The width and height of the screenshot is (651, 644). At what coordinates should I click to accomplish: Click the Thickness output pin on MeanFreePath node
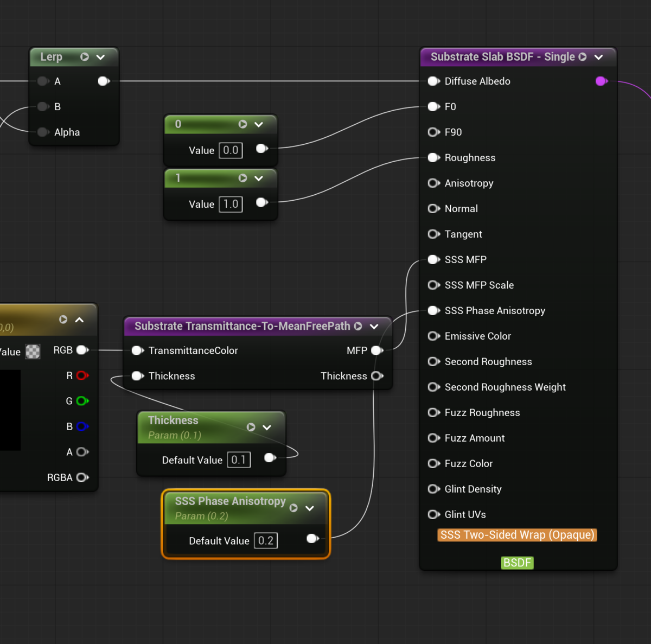click(x=377, y=377)
